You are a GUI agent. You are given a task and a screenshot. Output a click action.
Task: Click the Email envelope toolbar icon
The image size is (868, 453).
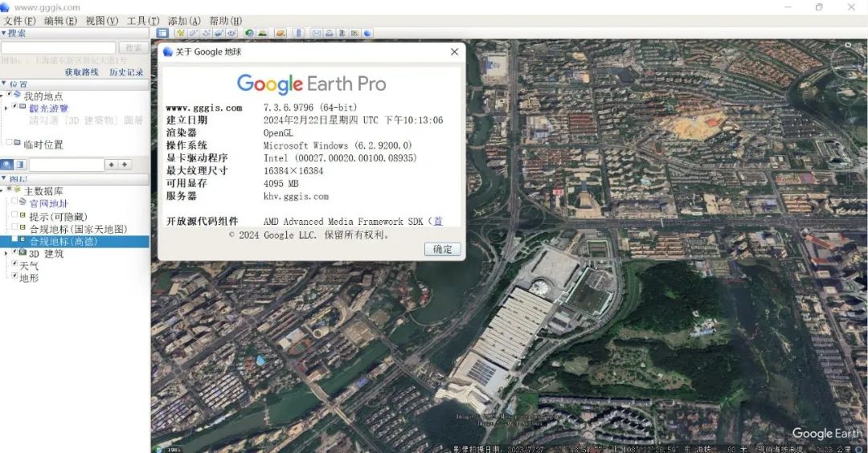point(317,33)
